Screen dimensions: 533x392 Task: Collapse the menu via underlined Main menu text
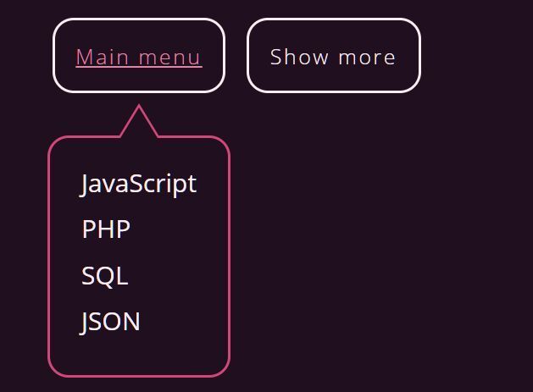[139, 57]
